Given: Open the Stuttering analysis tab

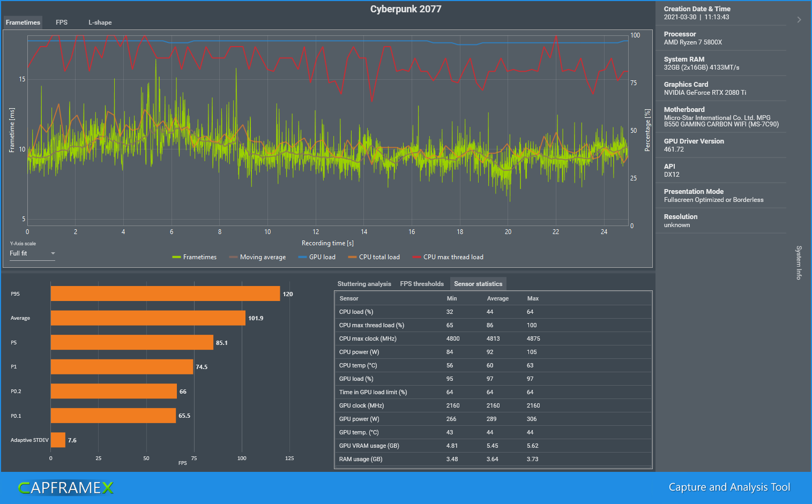Looking at the screenshot, I should tap(364, 284).
